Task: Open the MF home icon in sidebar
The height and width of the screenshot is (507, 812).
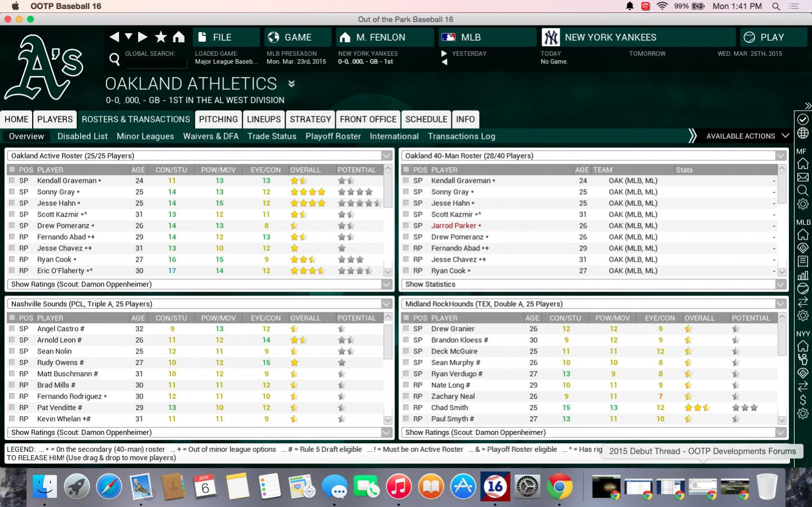Action: click(x=802, y=164)
